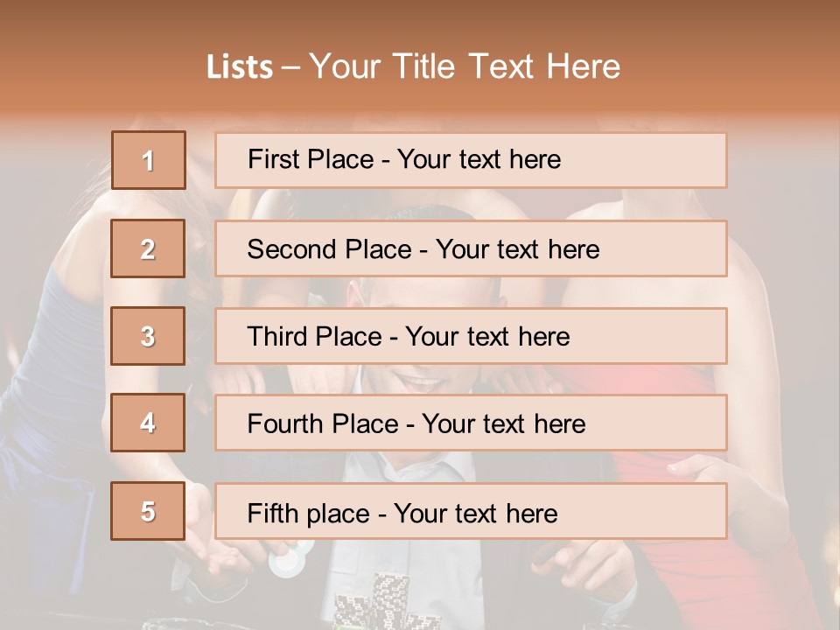Select Your Title Text Here heading
This screenshot has height=630, width=840.
tap(465, 66)
